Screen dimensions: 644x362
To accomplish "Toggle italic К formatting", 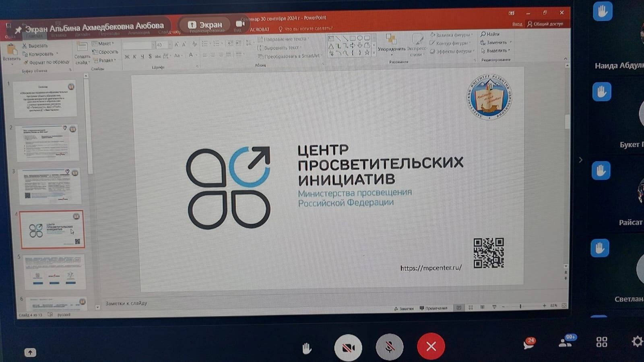I will 134,57.
